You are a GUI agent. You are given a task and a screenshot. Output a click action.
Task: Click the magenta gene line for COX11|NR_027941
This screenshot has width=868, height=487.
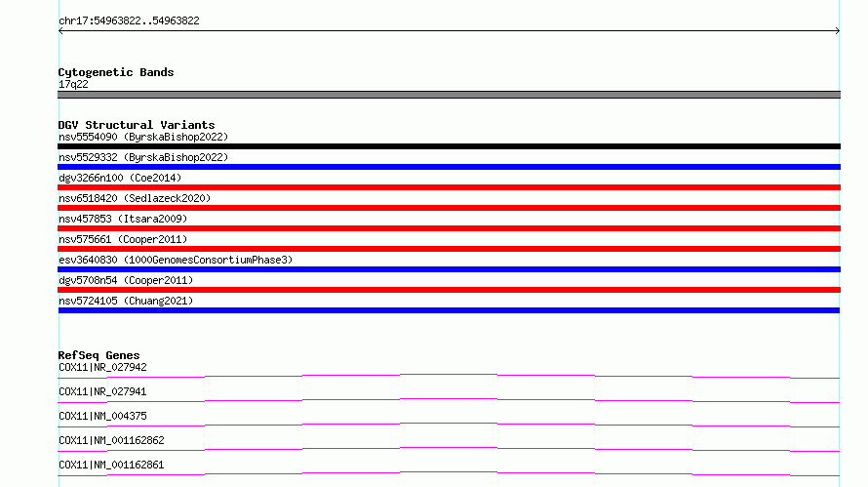pyautogui.click(x=449, y=400)
